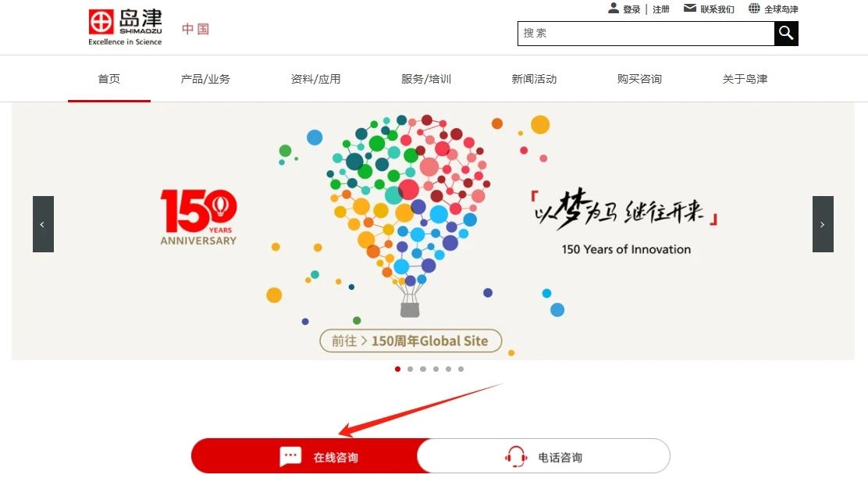Select the last carousel indicator dot
868x496 pixels.
pyautogui.click(x=461, y=369)
